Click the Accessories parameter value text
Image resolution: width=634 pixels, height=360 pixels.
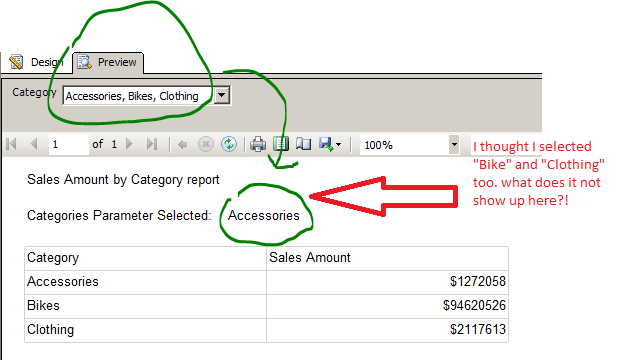coord(264,216)
